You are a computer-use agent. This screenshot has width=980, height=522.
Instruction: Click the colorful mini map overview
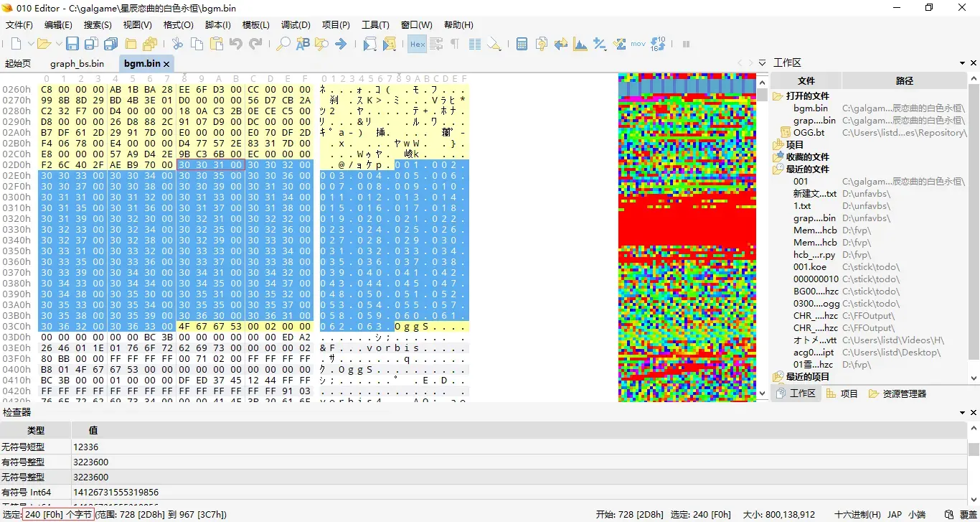pos(687,237)
